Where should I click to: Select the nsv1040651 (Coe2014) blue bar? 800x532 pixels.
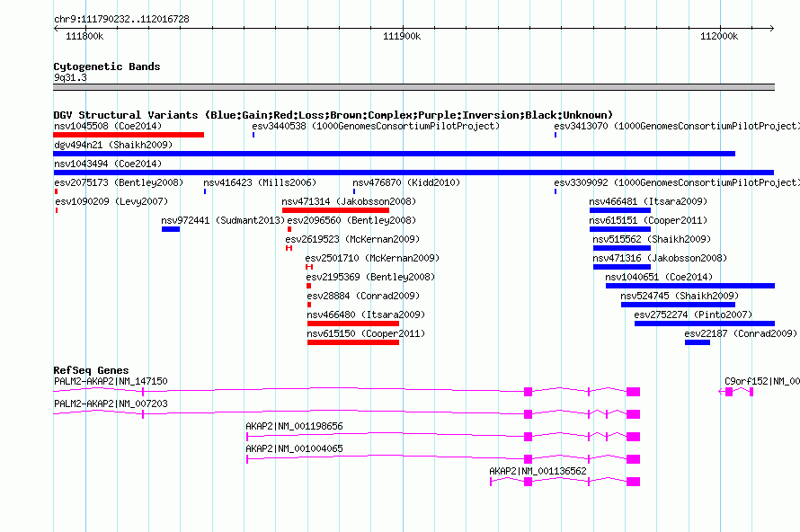point(690,286)
